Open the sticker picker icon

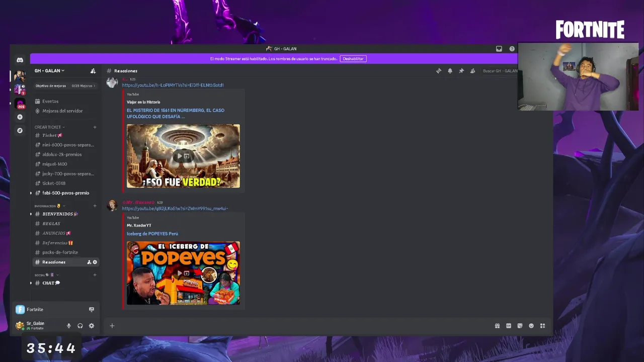pos(520,326)
